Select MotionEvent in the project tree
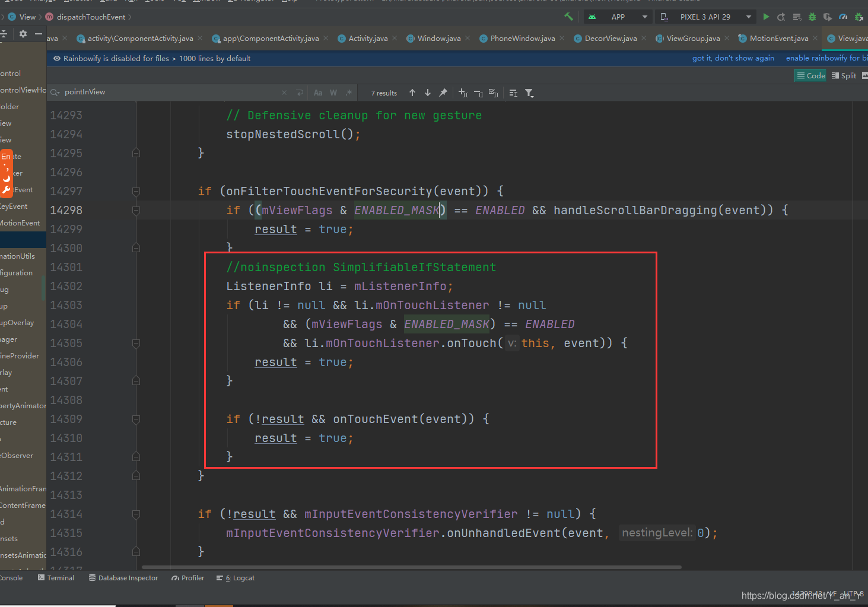Viewport: 868px width, 607px height. pyautogui.click(x=20, y=223)
